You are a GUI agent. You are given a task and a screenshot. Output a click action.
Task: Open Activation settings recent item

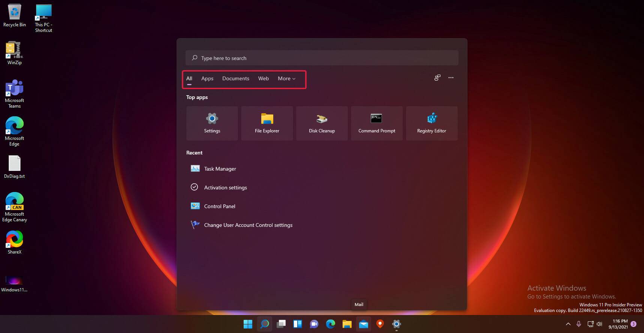322,187
